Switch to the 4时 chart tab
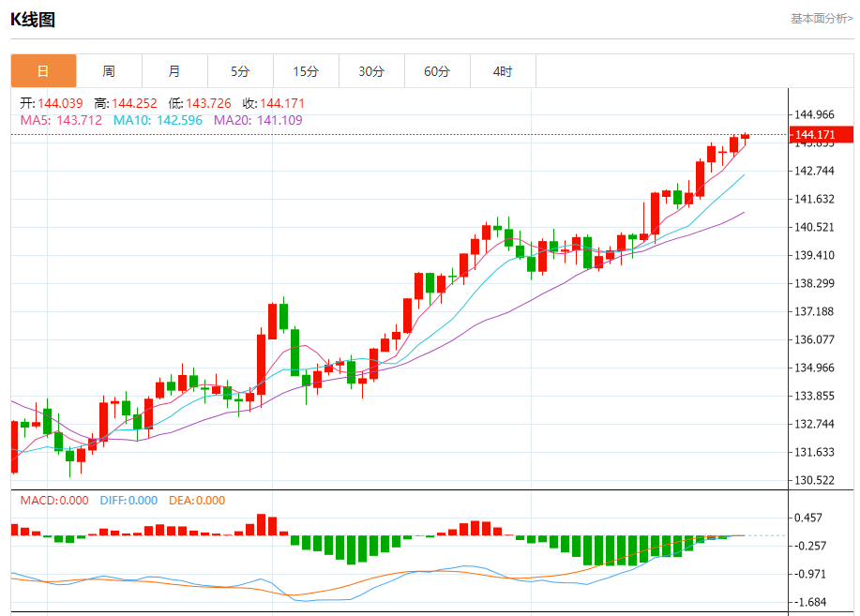The height and width of the screenshot is (616, 860). click(x=503, y=71)
